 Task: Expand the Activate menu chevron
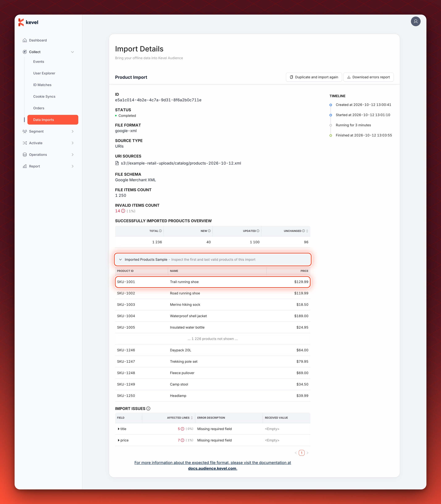[72, 143]
